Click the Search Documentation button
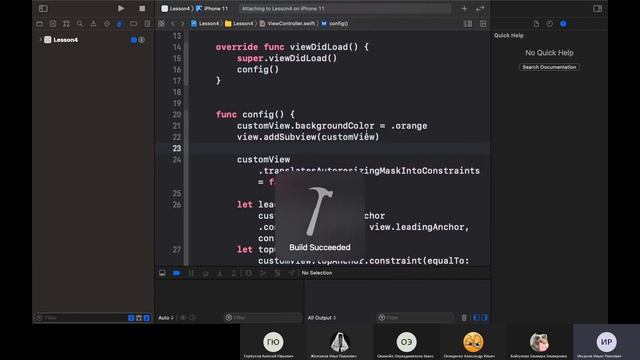The width and height of the screenshot is (640, 360). (549, 67)
